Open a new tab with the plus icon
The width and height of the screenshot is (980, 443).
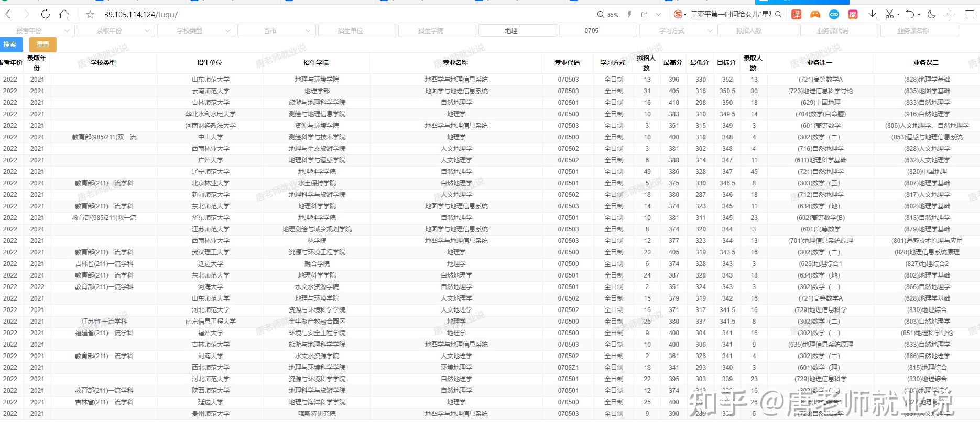tap(951, 14)
